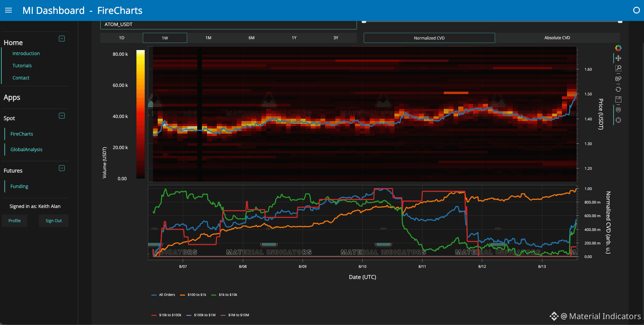Toggle the Hover tooltip tool
The image size is (644, 325).
tap(618, 110)
